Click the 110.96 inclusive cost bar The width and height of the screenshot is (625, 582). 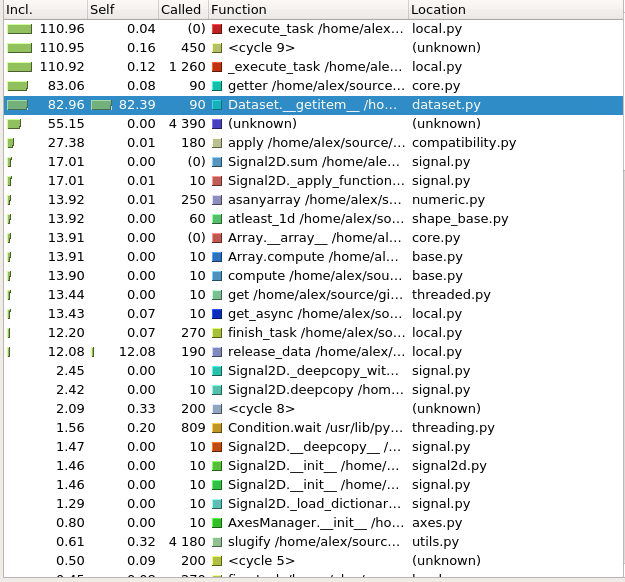[x=20, y=29]
